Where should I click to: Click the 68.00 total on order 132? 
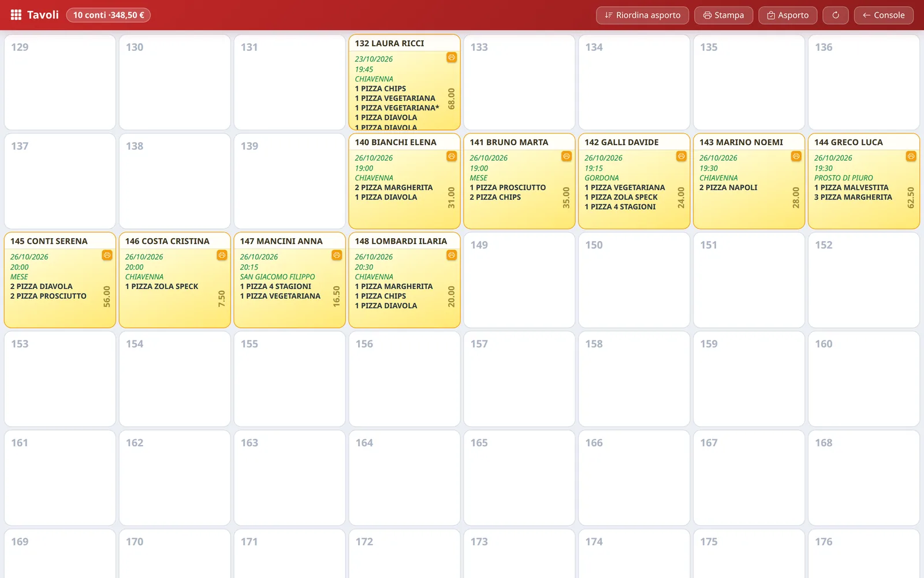[x=452, y=99]
